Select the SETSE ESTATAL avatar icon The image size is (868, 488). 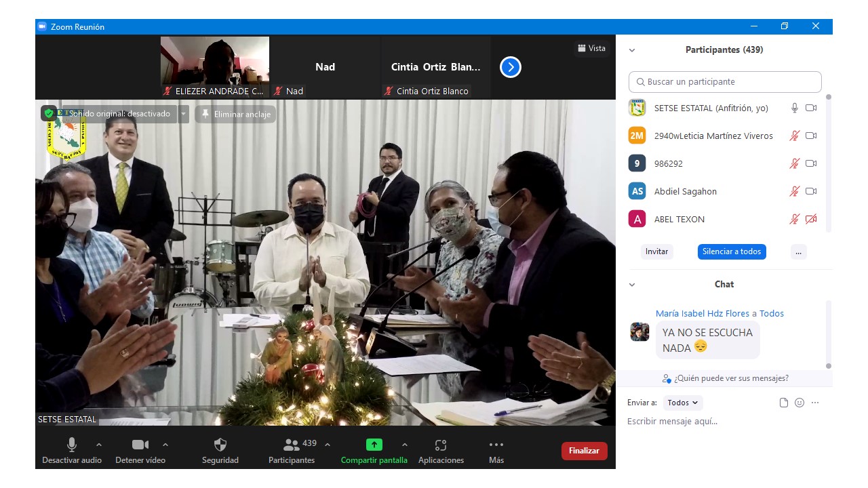tap(637, 108)
